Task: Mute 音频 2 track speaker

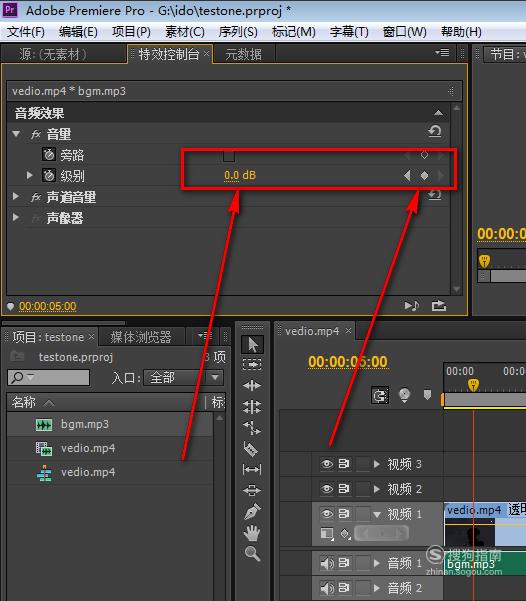Action: point(327,588)
